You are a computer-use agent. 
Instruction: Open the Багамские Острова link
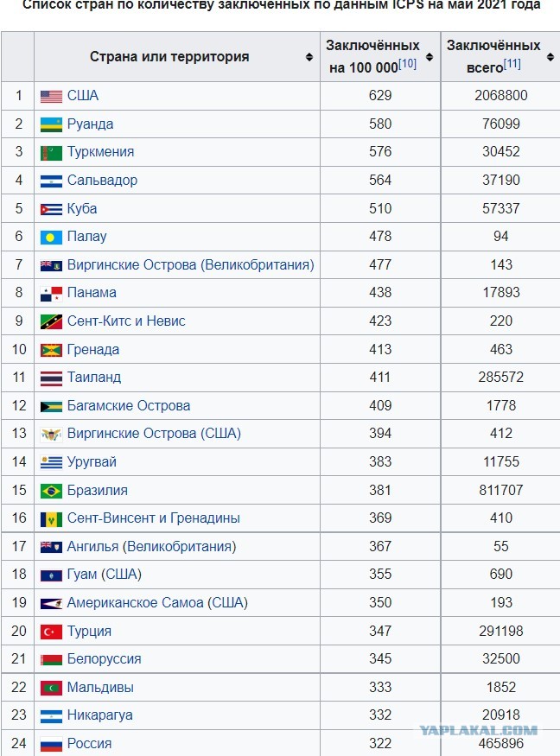click(129, 406)
